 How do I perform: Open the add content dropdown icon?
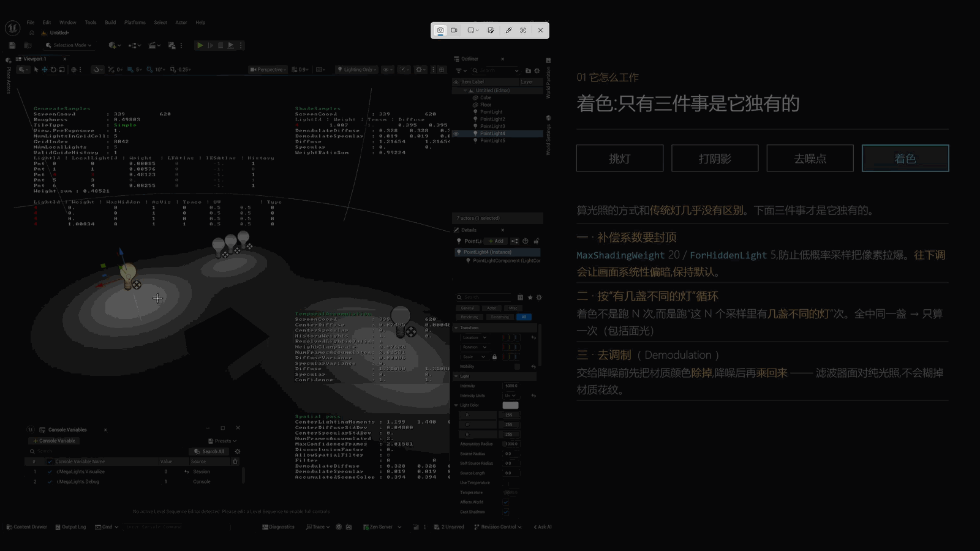click(x=115, y=45)
